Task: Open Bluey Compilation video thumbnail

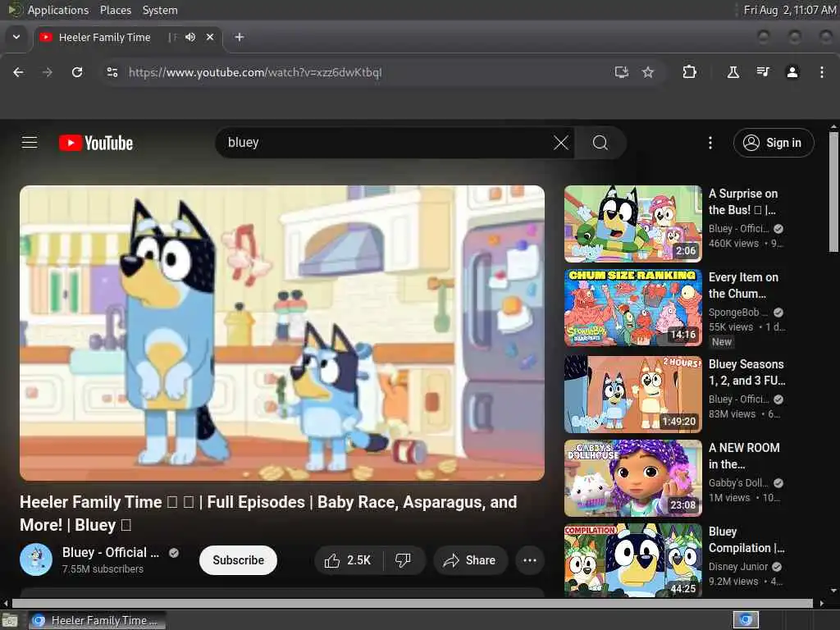Action: click(x=632, y=560)
